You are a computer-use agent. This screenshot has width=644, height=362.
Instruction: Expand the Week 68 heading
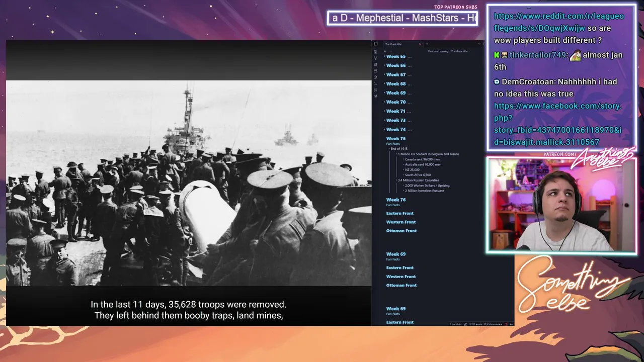tap(385, 83)
